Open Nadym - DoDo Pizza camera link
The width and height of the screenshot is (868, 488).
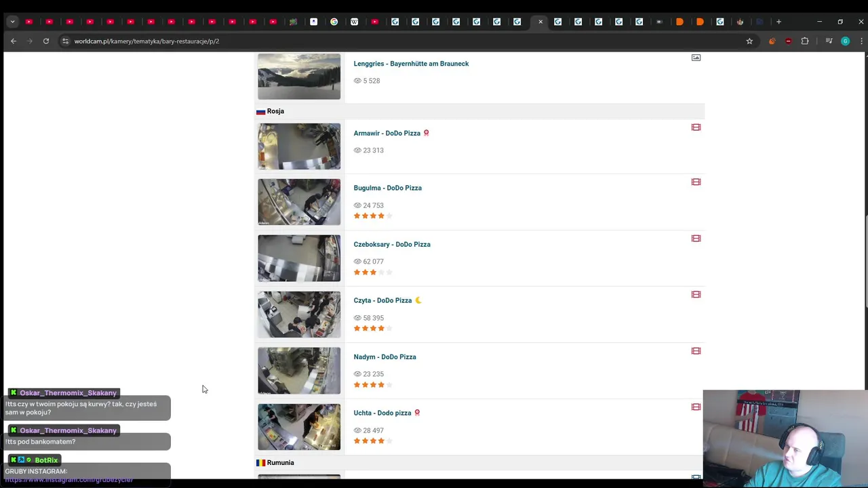(384, 357)
